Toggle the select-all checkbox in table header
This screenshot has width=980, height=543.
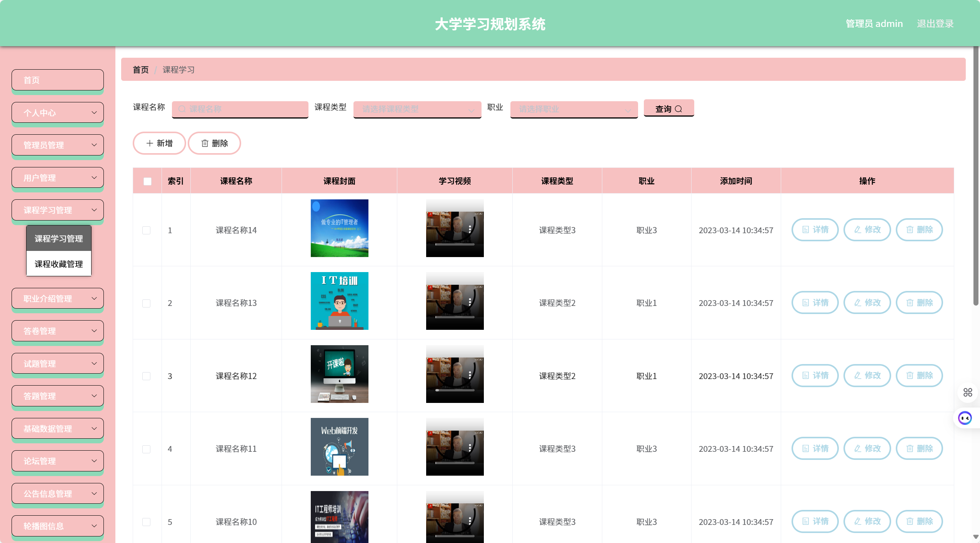tap(147, 181)
